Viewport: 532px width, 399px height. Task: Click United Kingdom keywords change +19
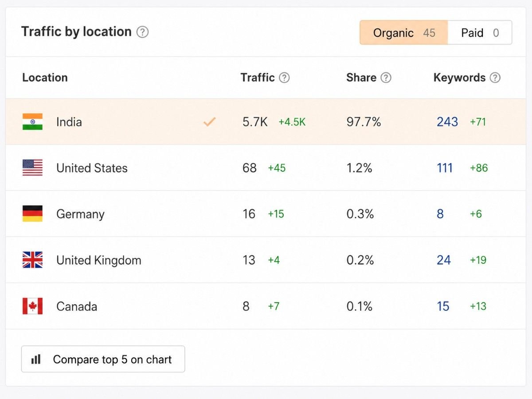pos(478,260)
